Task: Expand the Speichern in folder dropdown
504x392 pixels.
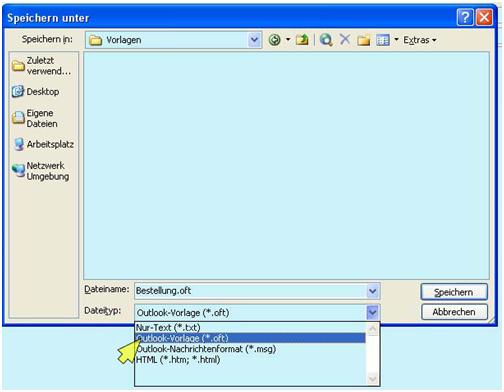Action: click(x=254, y=40)
